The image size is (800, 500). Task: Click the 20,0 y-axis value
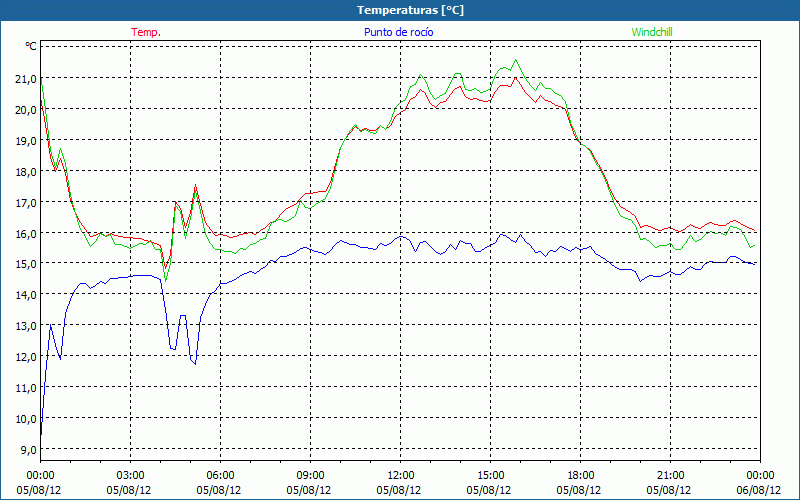[x=27, y=110]
